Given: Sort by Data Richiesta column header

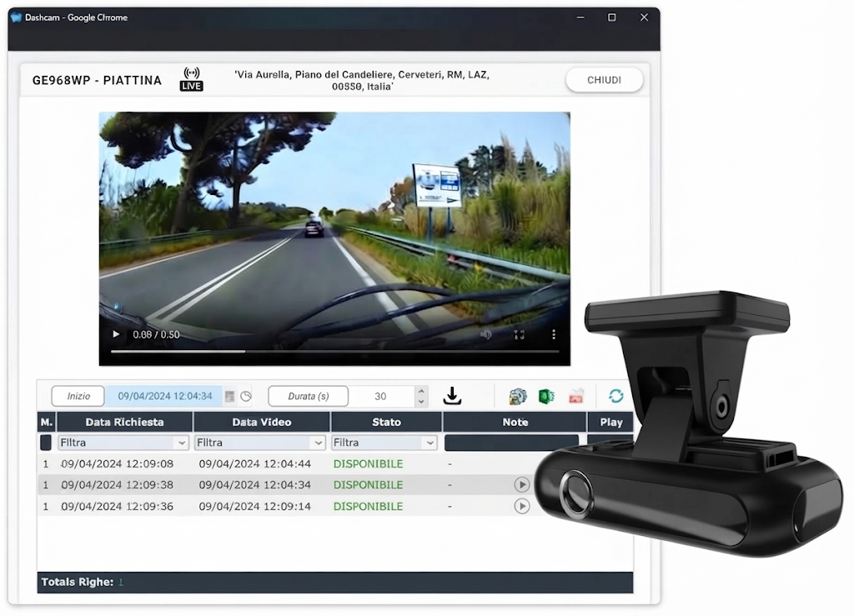Looking at the screenshot, I should (x=125, y=422).
